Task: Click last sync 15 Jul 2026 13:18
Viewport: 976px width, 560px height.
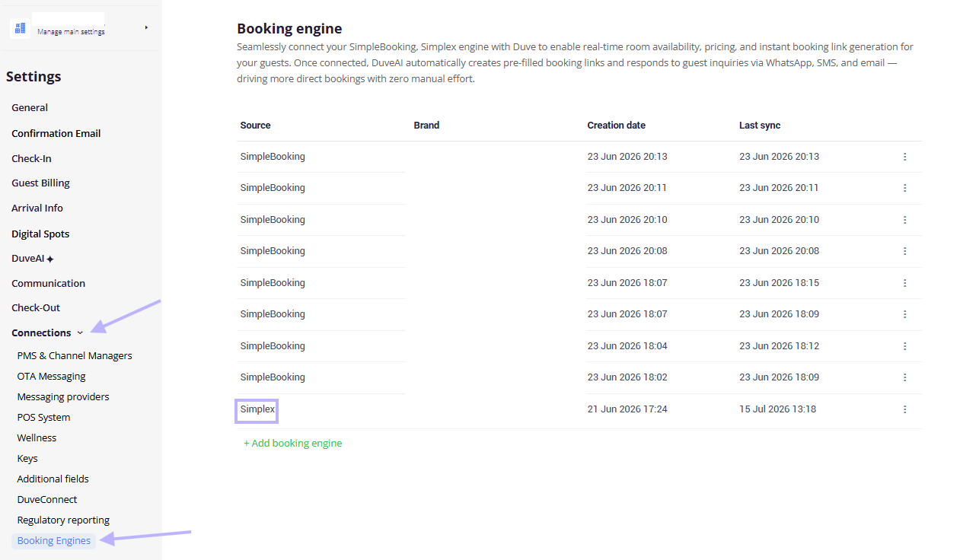Action: point(777,409)
